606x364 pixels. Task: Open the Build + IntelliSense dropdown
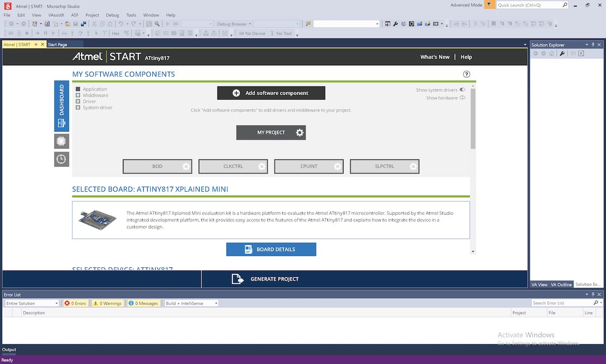(216, 303)
